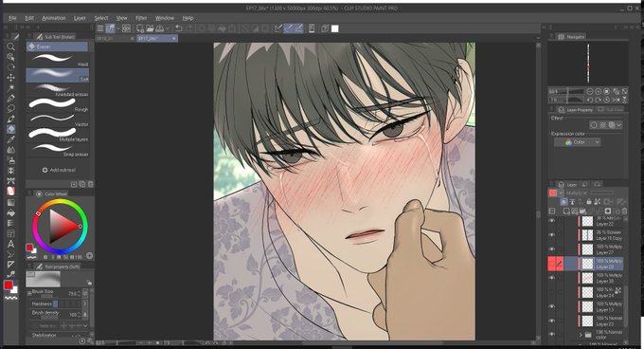The width and height of the screenshot is (644, 349).
Task: Open the Help menu
Action: 188,18
